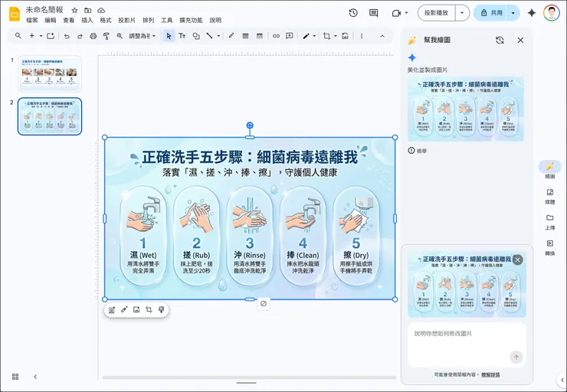Select the generated handwashing image in panel

(466, 109)
